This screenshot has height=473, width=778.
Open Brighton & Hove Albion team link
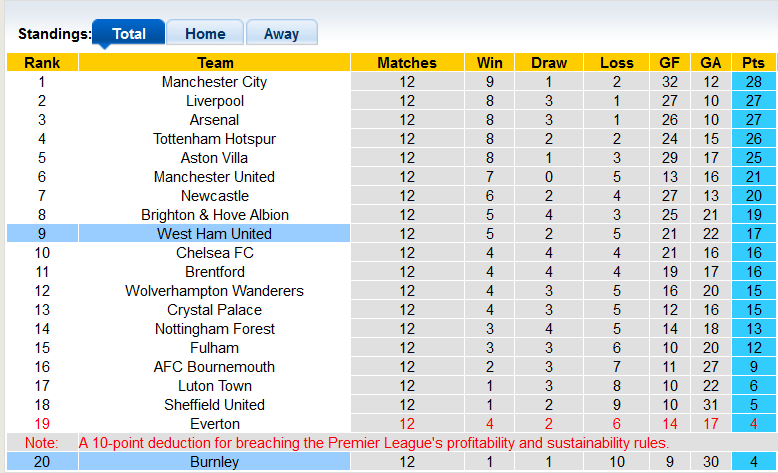pos(214,215)
